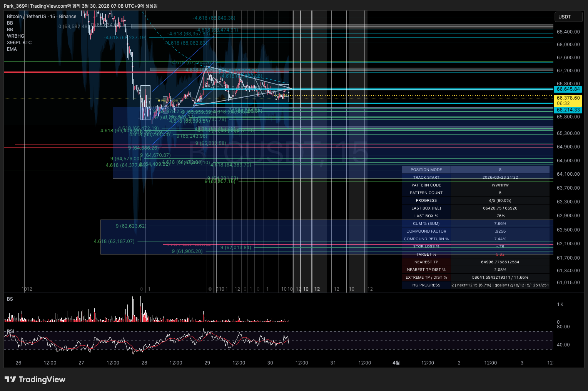Click the HG PROGRESS label
Image resolution: width=588 pixels, height=391 pixels.
pyautogui.click(x=426, y=285)
